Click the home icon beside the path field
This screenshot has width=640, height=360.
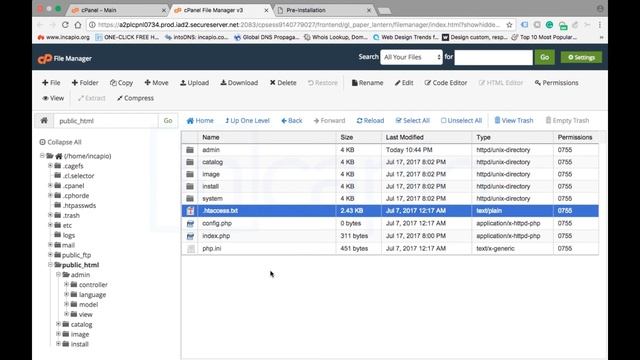(44, 120)
